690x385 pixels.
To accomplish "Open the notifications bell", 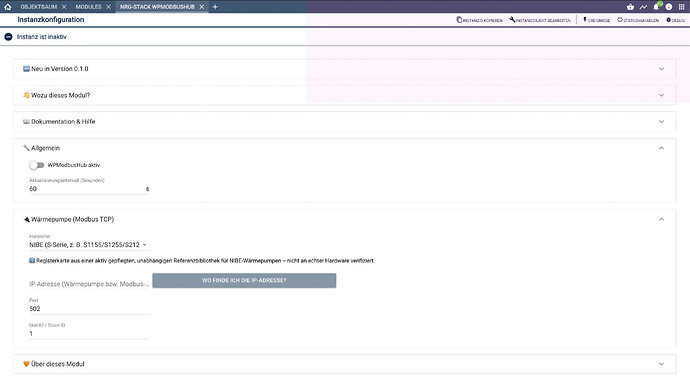I will click(x=656, y=7).
